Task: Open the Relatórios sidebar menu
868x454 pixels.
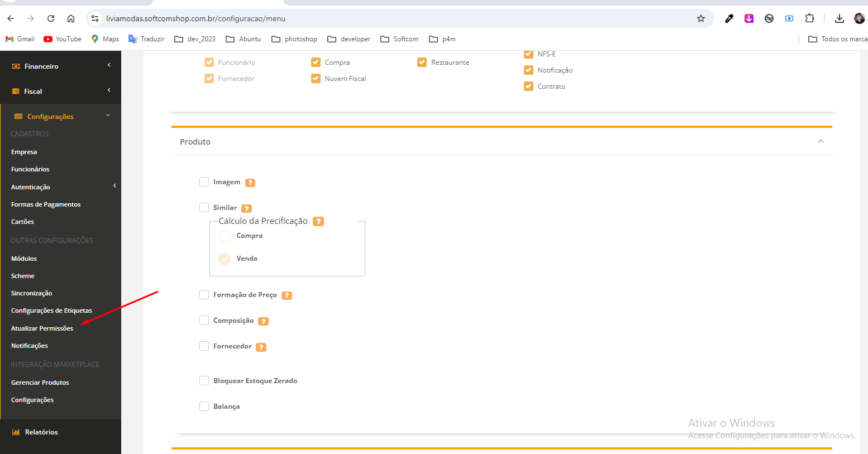Action: pos(41,432)
